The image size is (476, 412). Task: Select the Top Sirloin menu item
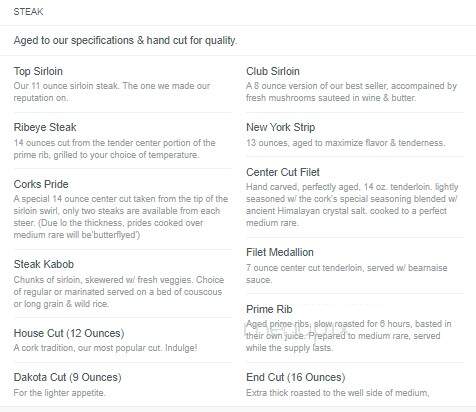click(x=38, y=71)
